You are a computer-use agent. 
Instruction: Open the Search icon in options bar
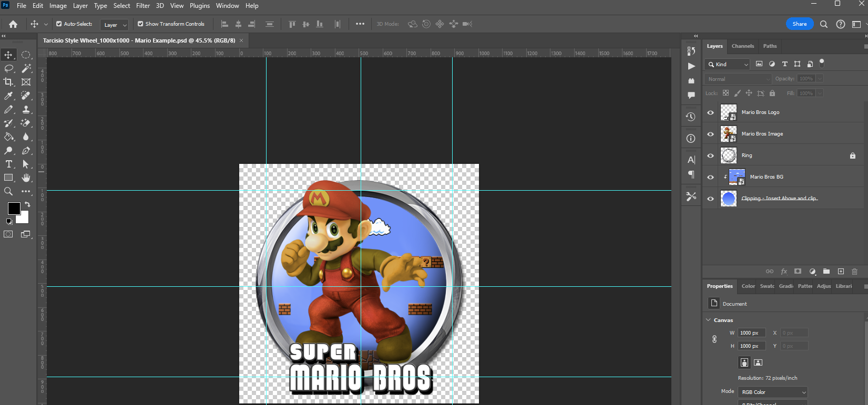[824, 24]
